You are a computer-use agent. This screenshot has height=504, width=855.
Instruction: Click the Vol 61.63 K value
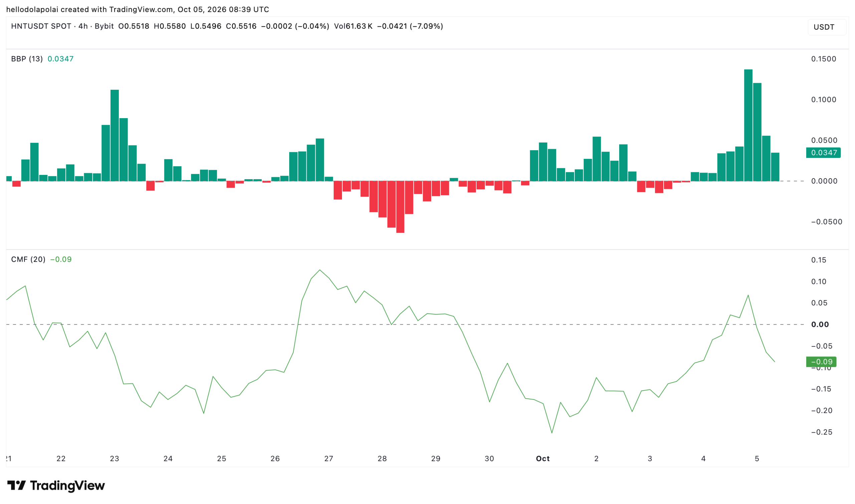click(x=353, y=26)
